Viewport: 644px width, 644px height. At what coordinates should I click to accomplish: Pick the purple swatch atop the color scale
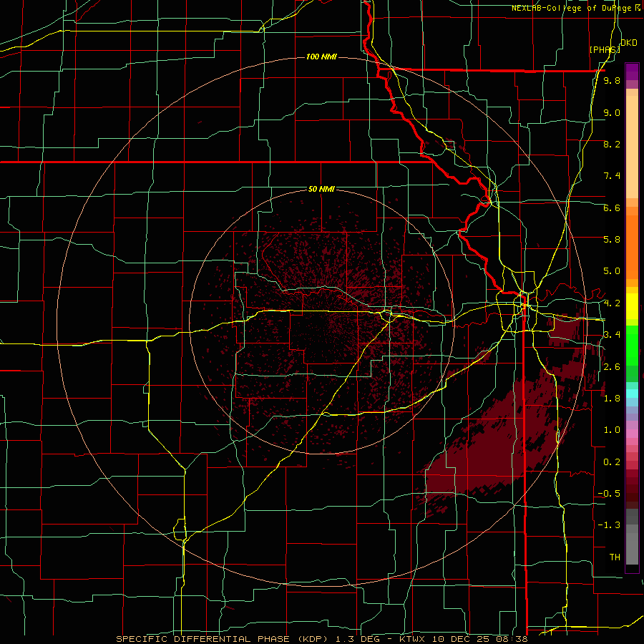click(632, 72)
